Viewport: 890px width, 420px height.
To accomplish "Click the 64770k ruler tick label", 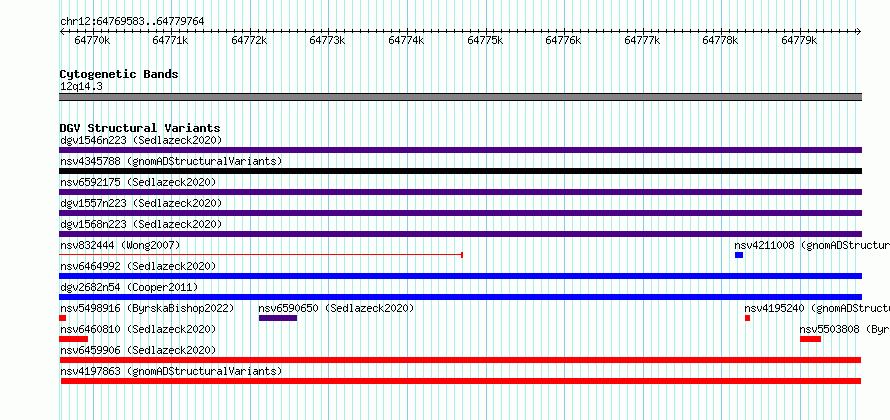I will pos(92,40).
